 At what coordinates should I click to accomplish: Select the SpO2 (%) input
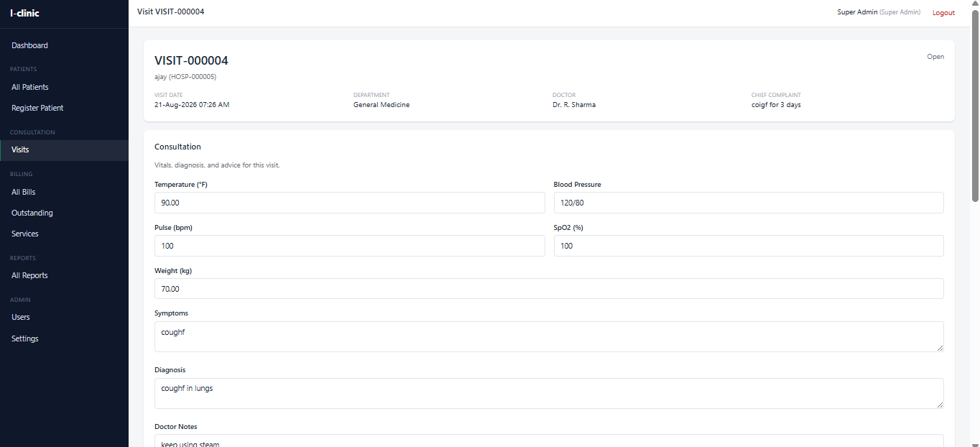click(749, 246)
